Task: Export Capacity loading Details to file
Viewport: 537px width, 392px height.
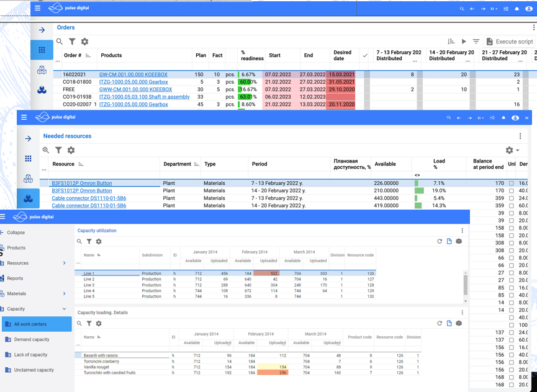Action: point(449,323)
